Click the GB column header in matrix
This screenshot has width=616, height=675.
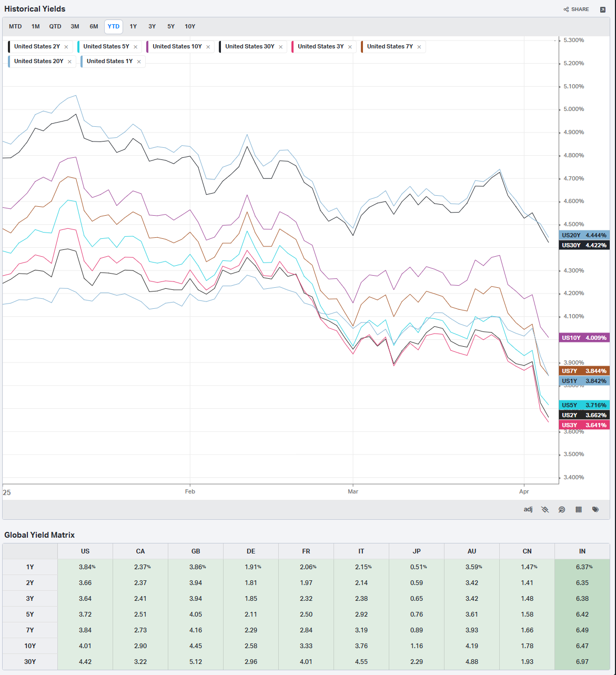pyautogui.click(x=196, y=551)
